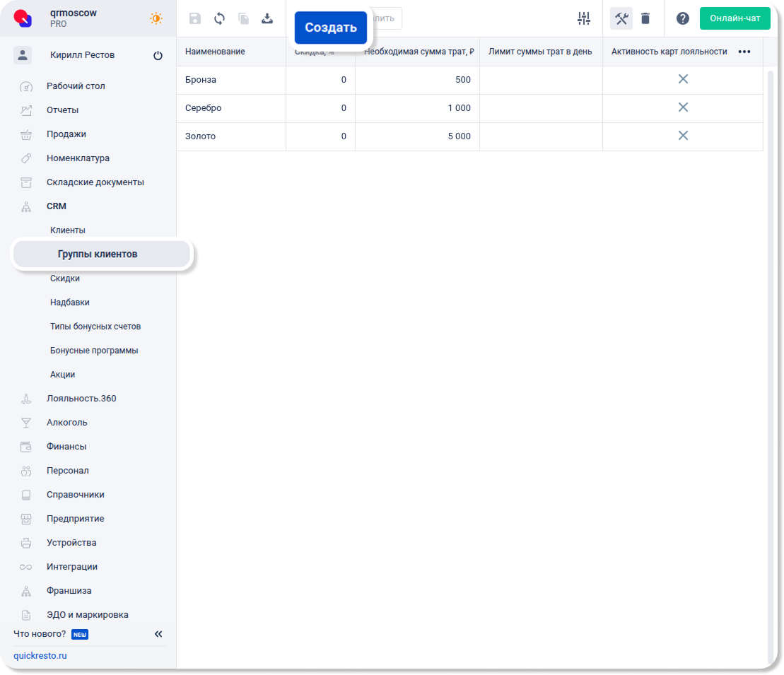Click the save disk icon in toolbar
Viewport: 784px width, 675px height.
pyautogui.click(x=195, y=18)
